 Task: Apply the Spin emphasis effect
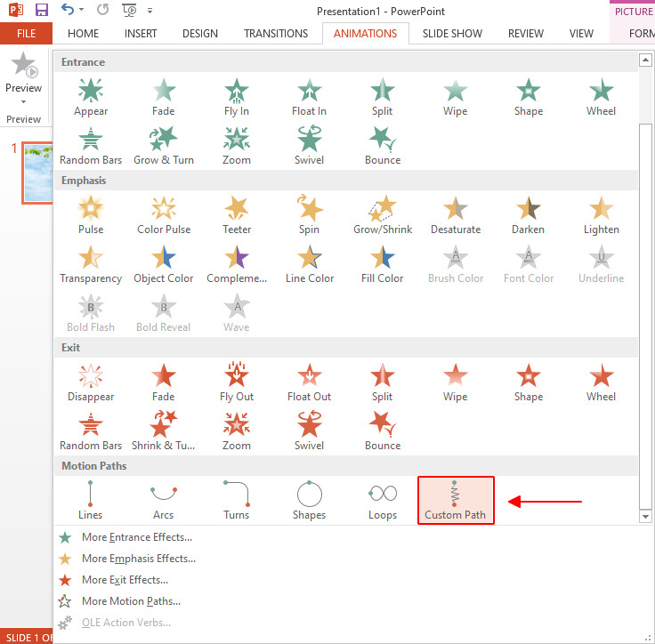pos(309,215)
